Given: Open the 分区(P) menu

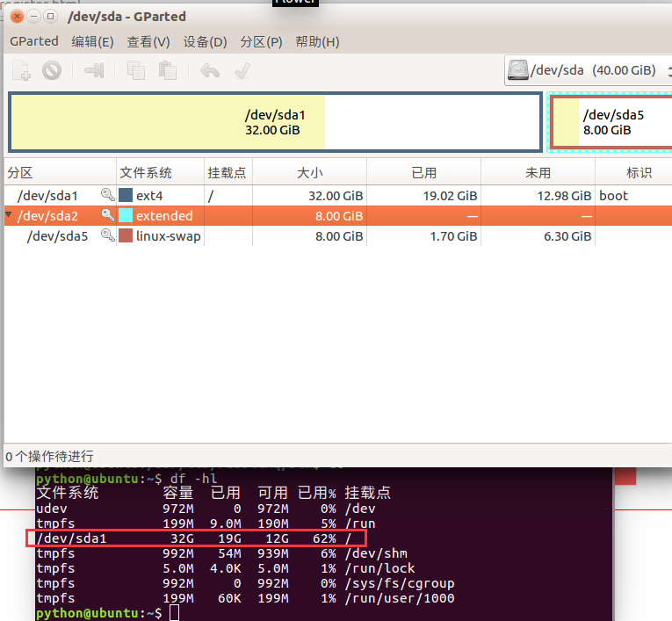Looking at the screenshot, I should coord(261,41).
